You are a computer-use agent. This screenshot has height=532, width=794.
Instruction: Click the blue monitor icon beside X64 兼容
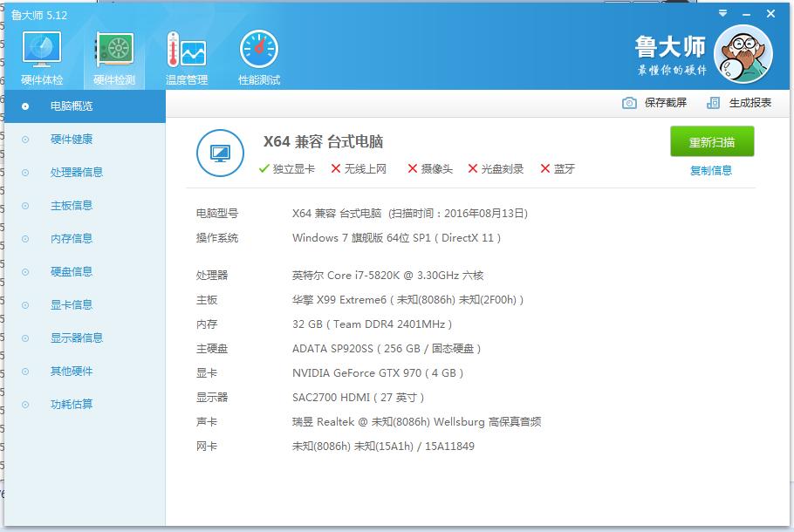222,153
